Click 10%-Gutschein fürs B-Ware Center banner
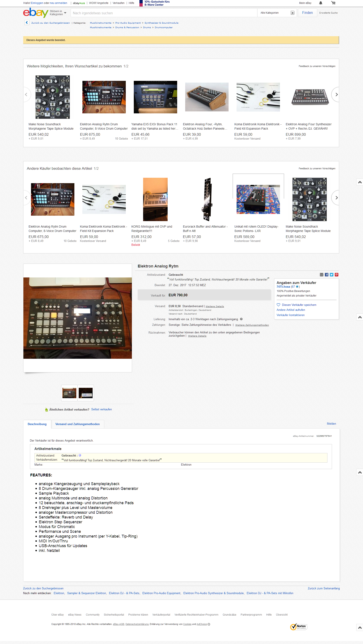363x644 pixels. tap(155, 3)
